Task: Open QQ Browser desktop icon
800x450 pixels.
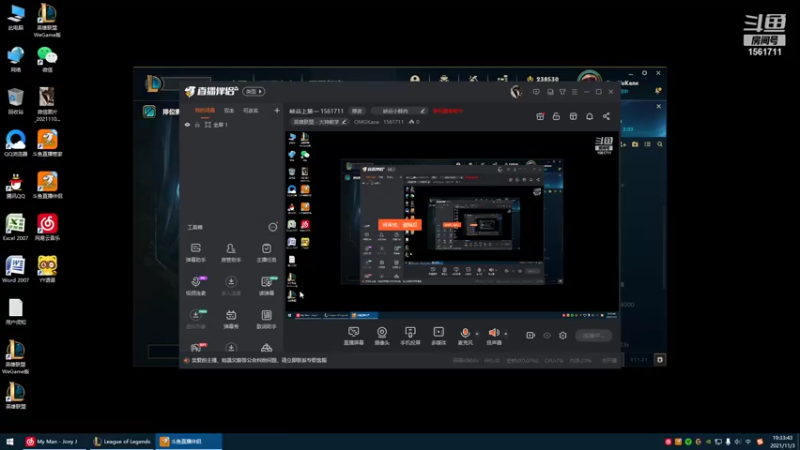Action: (x=15, y=143)
